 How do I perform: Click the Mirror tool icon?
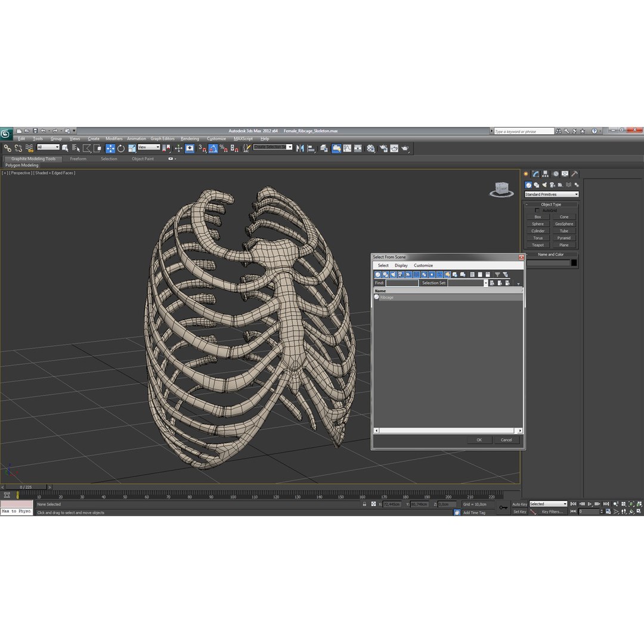point(300,148)
